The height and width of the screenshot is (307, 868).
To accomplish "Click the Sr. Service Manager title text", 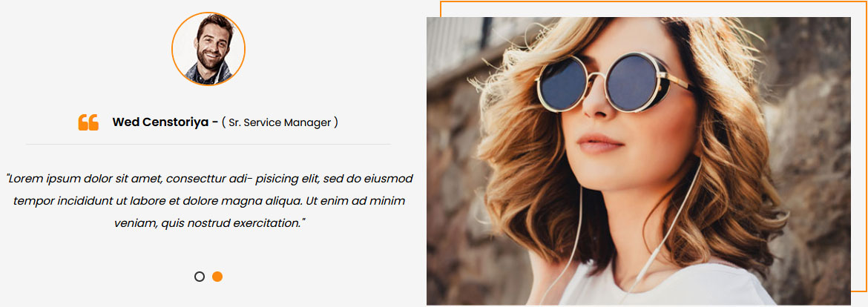I will (280, 123).
